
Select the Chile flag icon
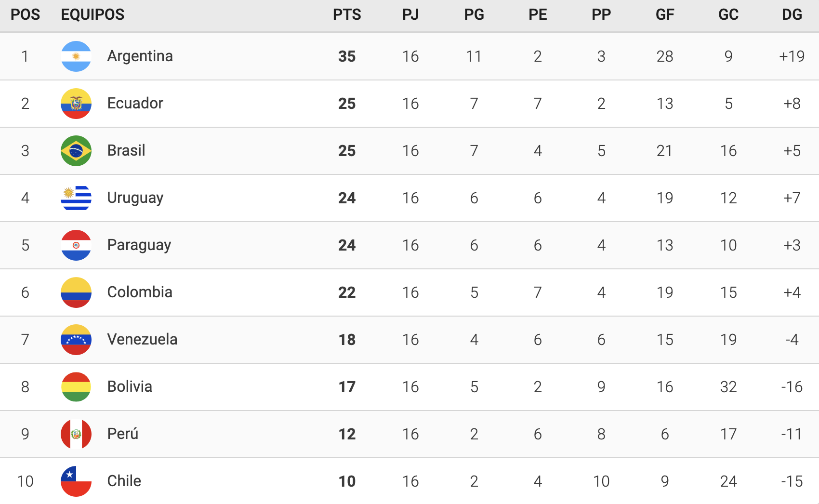tap(76, 481)
